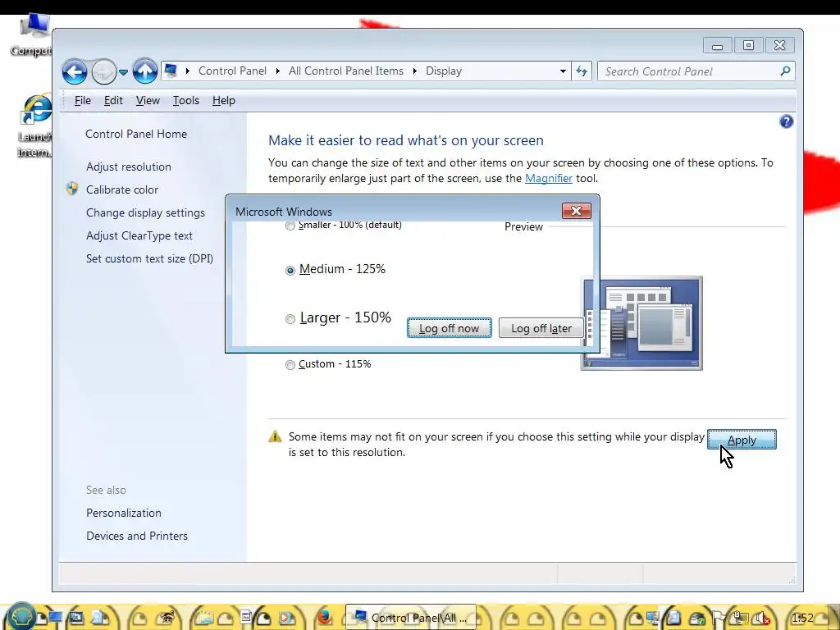Screen dimensions: 840x630
Task: Click Log off later button
Action: pos(541,328)
